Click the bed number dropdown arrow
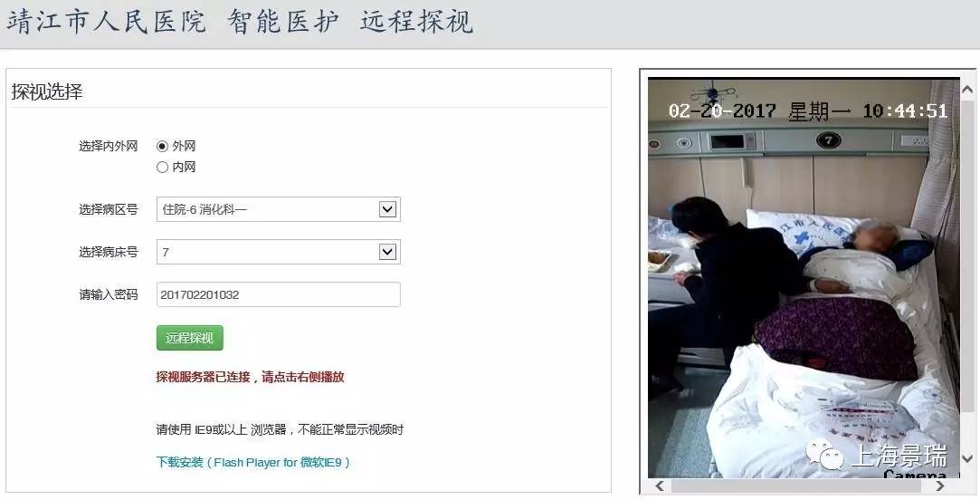The height and width of the screenshot is (500, 980). point(387,252)
